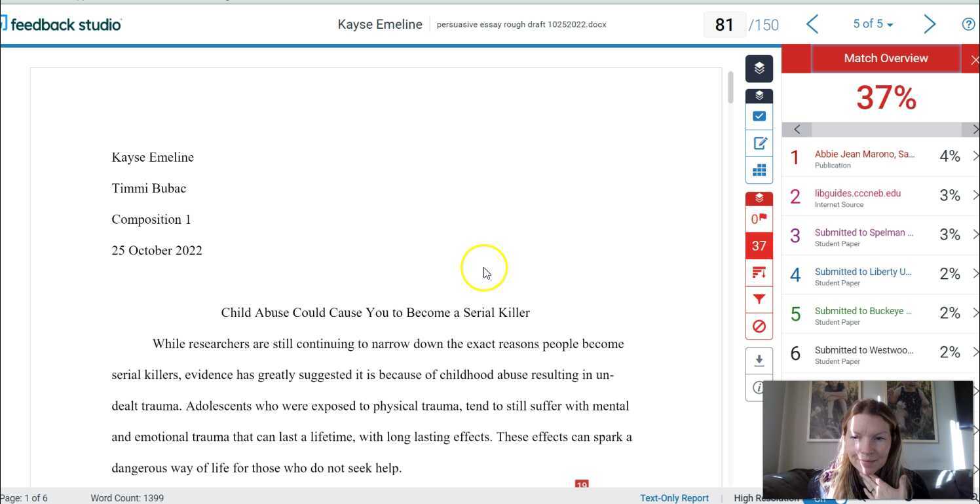Open the 5 of 5 paper selector dropdown
The width and height of the screenshot is (980, 504).
(873, 24)
